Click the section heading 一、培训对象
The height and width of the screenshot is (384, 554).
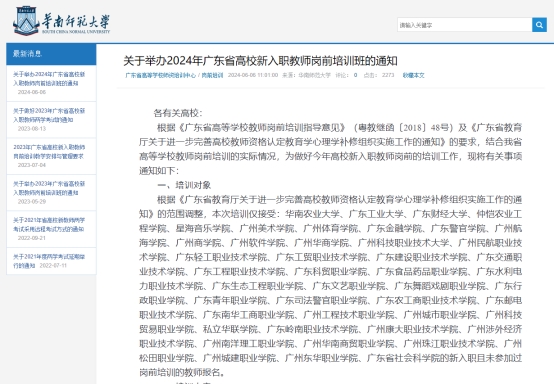coord(184,185)
